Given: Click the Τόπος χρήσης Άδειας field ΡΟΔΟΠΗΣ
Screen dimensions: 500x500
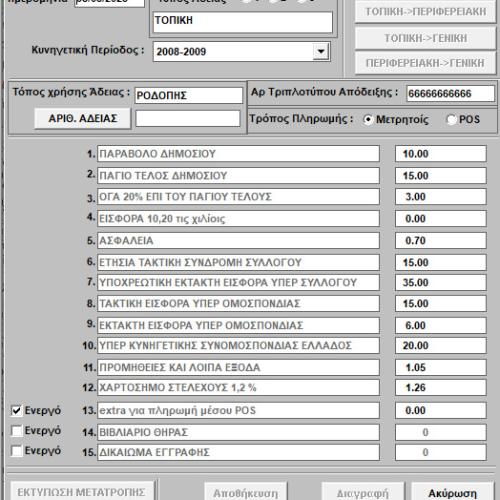Looking at the screenshot, I should 189,96.
